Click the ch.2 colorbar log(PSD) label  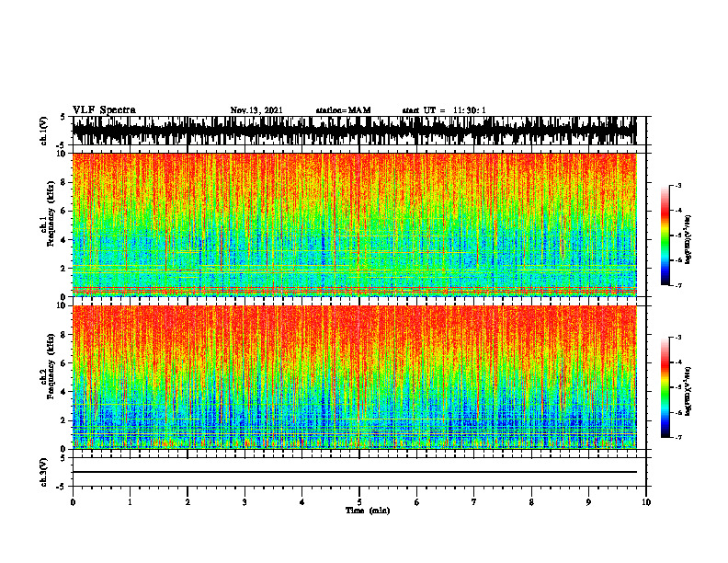[688, 391]
